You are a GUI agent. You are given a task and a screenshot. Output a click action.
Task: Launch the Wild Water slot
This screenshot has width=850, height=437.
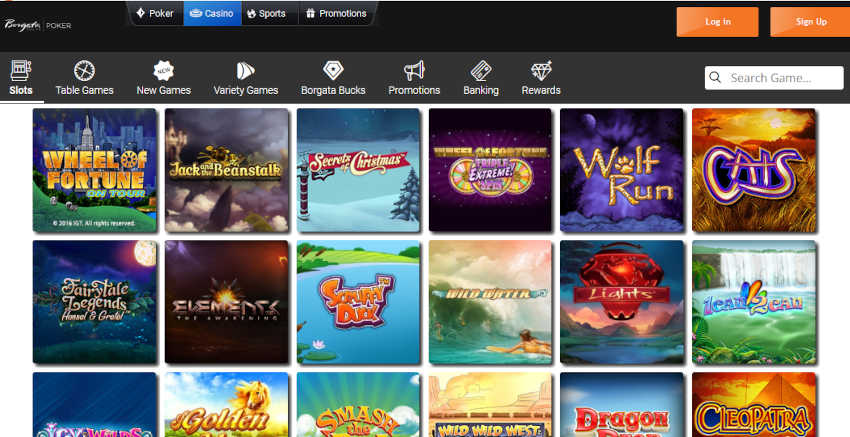[x=491, y=302]
